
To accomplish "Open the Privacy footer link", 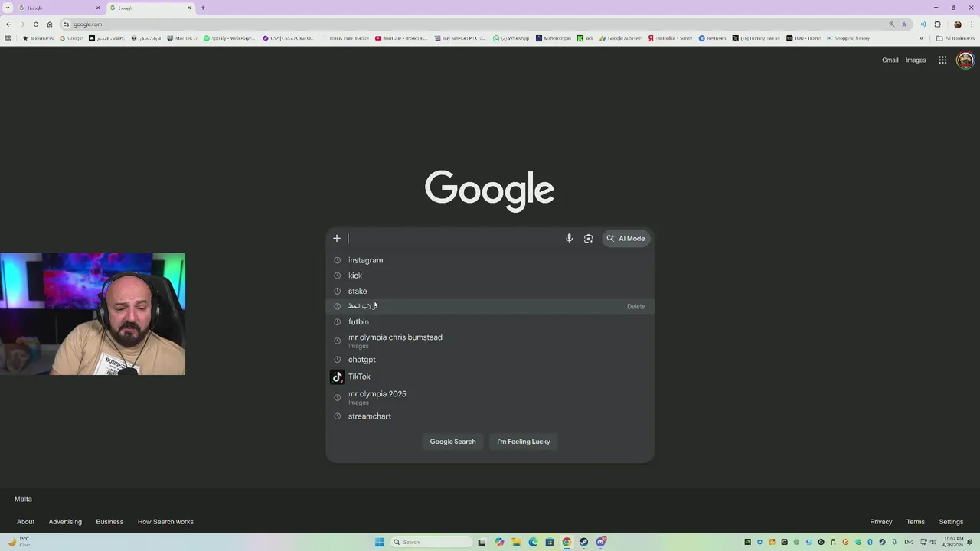I will pos(881,522).
